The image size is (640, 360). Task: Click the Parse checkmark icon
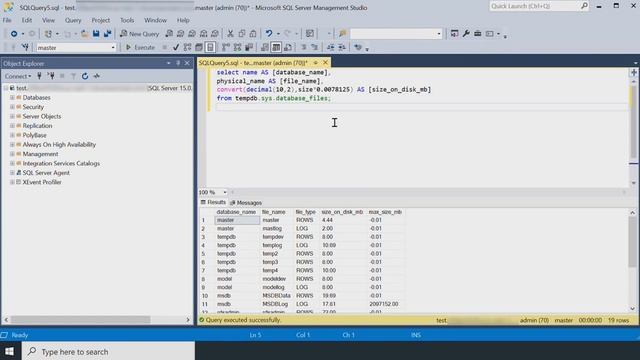(x=176, y=47)
